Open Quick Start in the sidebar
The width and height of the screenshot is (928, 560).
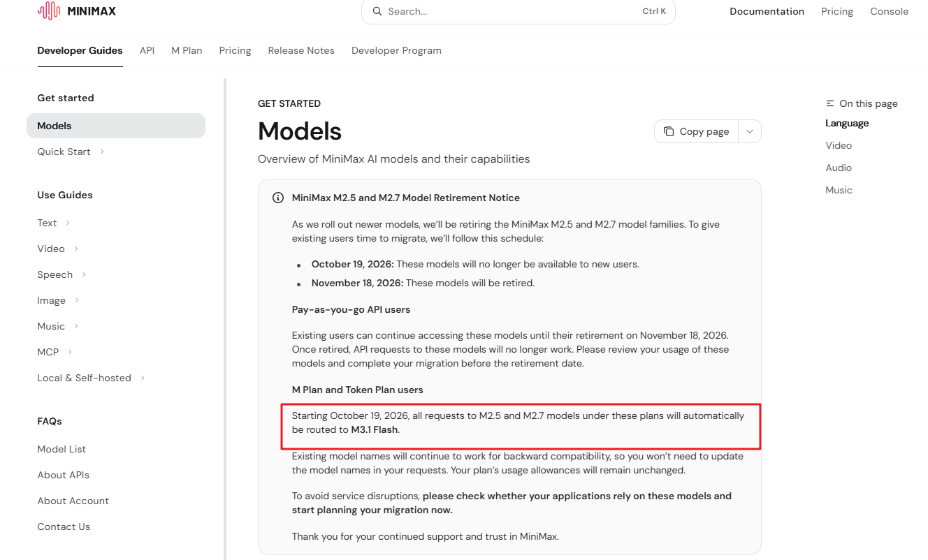pos(64,152)
